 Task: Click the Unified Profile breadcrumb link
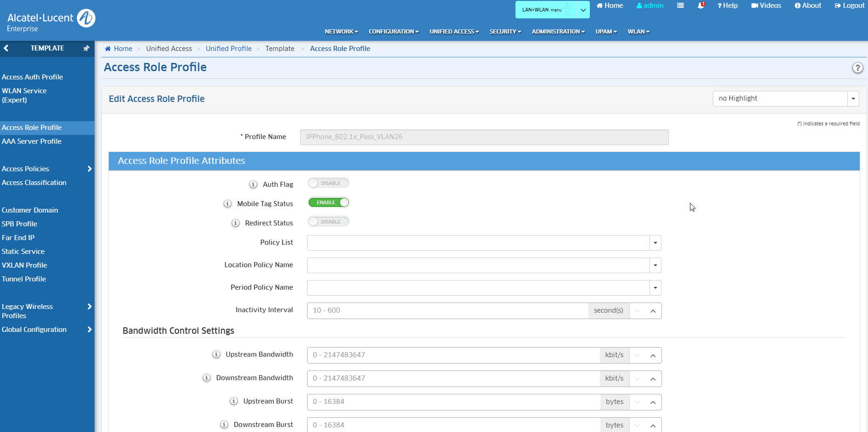[x=229, y=49]
